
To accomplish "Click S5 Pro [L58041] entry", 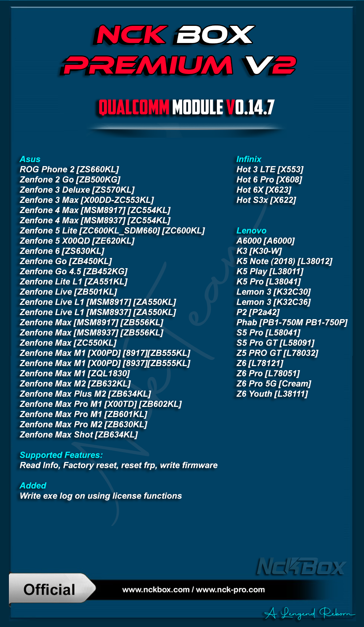I will (269, 333).
